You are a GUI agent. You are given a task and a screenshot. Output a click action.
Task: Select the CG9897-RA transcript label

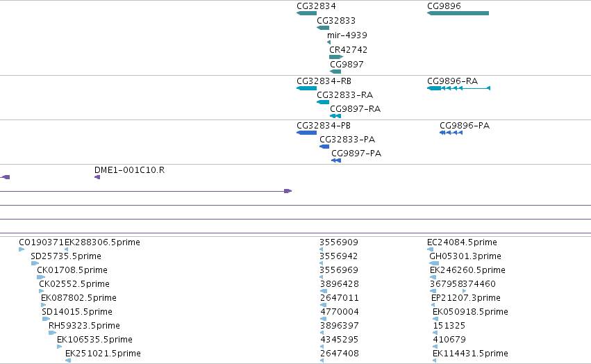click(x=355, y=109)
